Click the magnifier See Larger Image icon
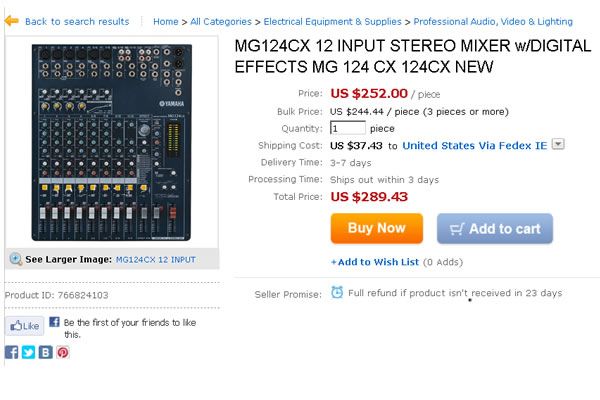Image resolution: width=600 pixels, height=400 pixels. [16, 259]
